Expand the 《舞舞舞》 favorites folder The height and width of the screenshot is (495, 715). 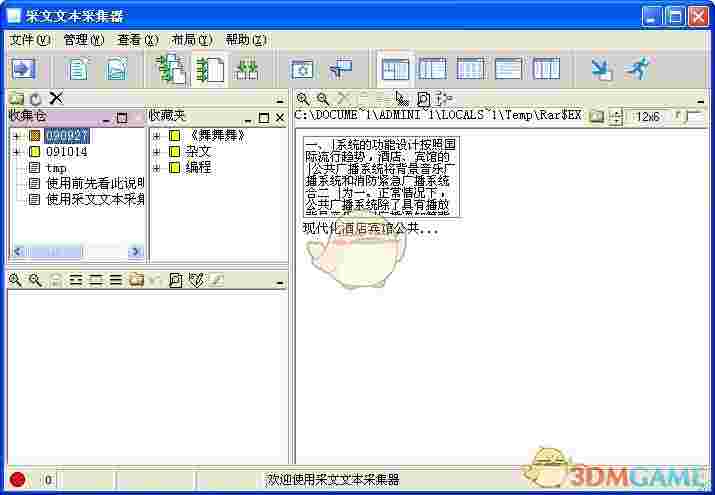tap(156, 135)
